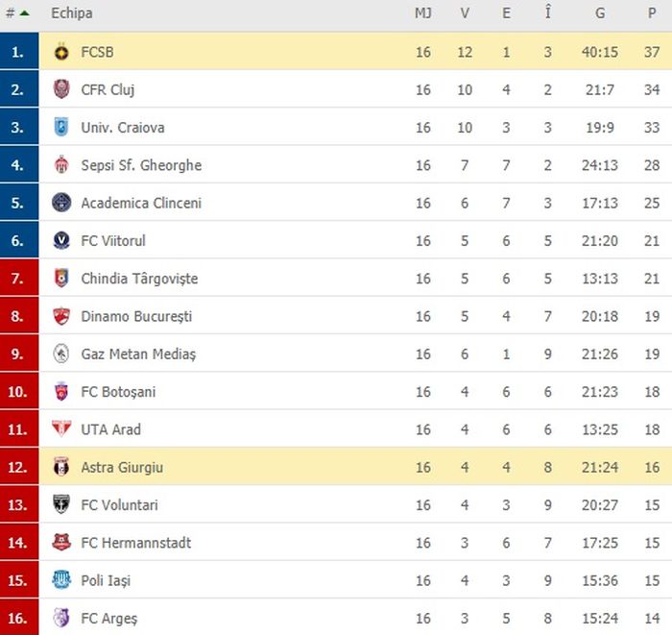Screen dimensions: 672x635
Task: Click the FC Argeș club logo
Action: pyautogui.click(x=61, y=618)
